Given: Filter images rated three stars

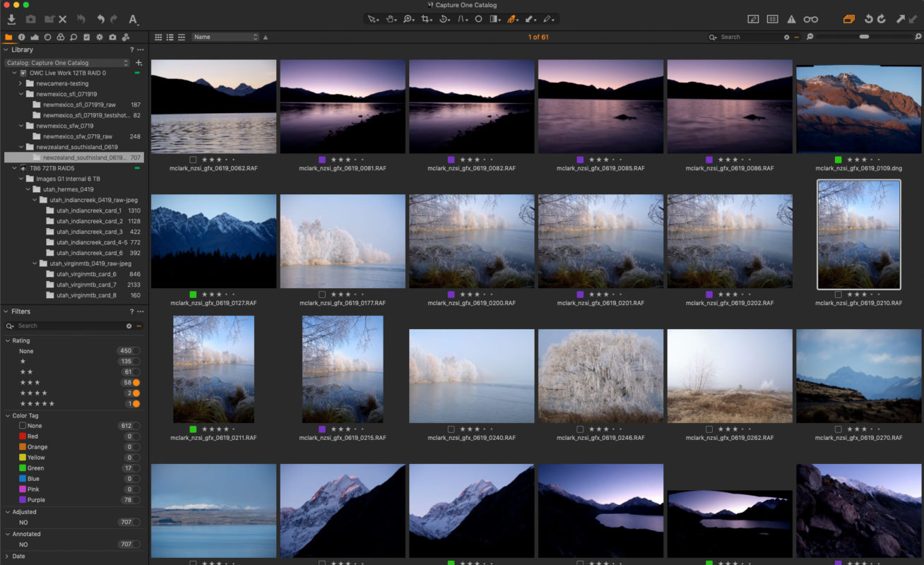Looking at the screenshot, I should 28,382.
